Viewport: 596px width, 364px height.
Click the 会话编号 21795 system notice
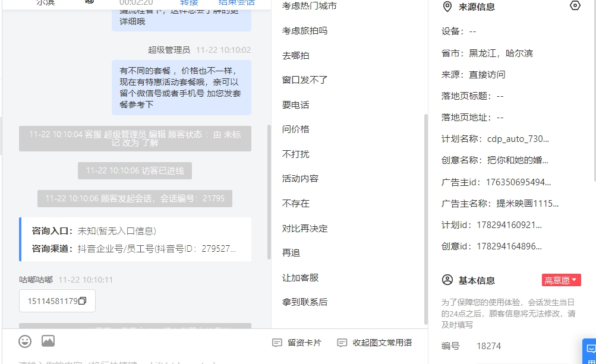(x=135, y=198)
